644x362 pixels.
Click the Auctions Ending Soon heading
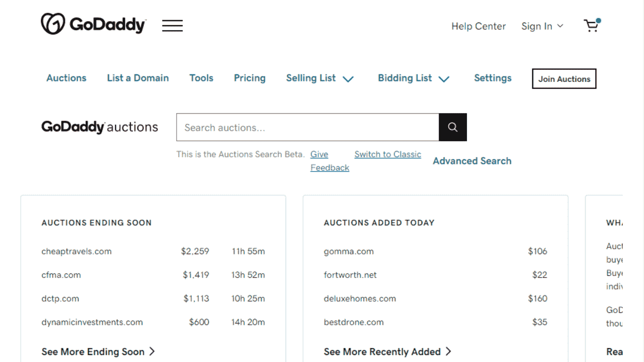tap(97, 223)
